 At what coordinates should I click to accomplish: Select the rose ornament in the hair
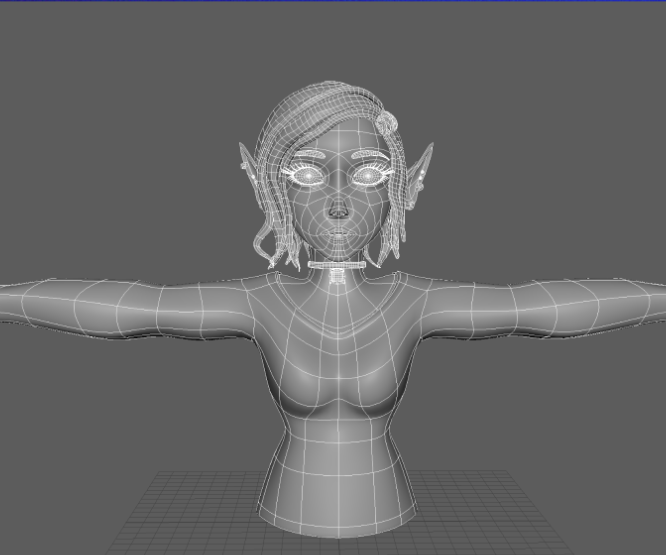pyautogui.click(x=387, y=121)
